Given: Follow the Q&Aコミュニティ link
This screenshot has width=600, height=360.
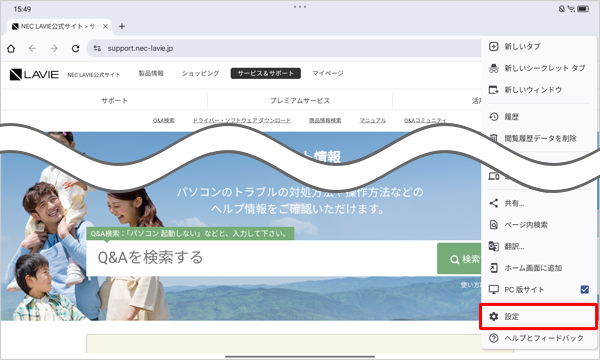Looking at the screenshot, I should click(x=425, y=120).
